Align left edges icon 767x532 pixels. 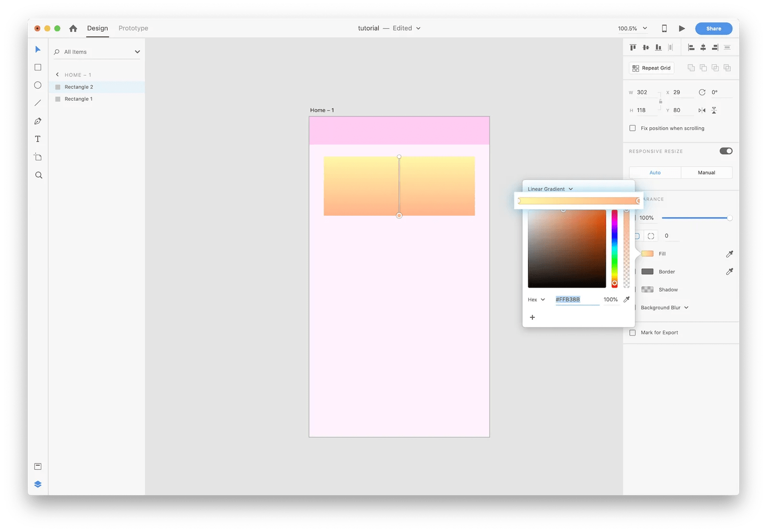pyautogui.click(x=691, y=47)
